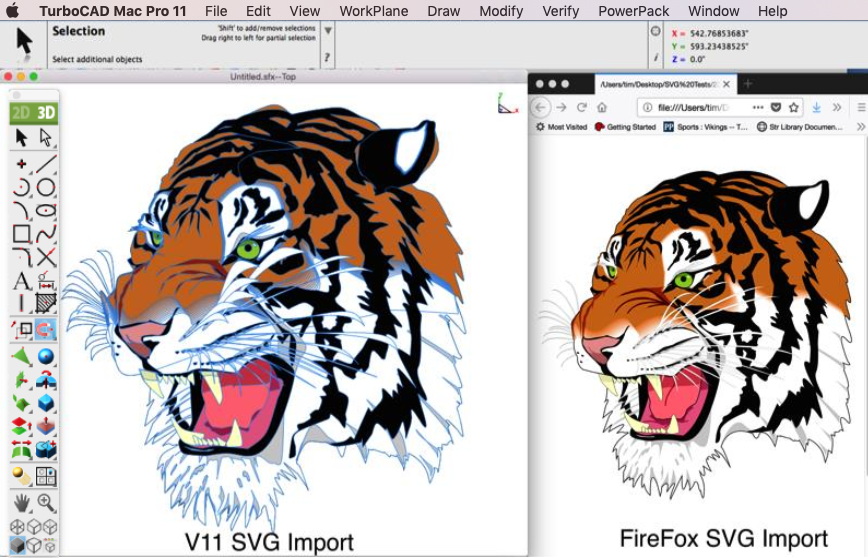Select the Pan hand tool
The width and height of the screenshot is (868, 558).
pyautogui.click(x=22, y=503)
